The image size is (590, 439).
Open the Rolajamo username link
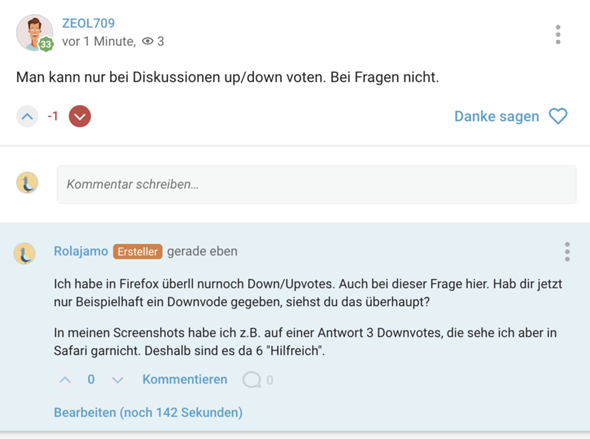(x=81, y=251)
